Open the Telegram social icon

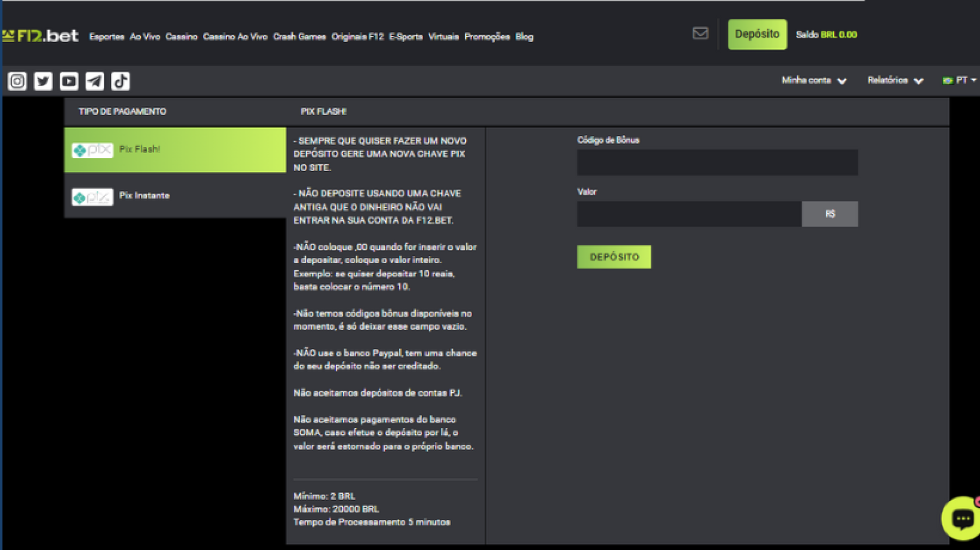point(94,81)
